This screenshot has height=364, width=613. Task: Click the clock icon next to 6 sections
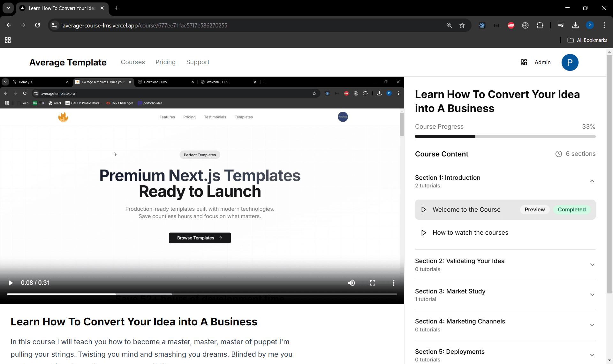pos(558,154)
